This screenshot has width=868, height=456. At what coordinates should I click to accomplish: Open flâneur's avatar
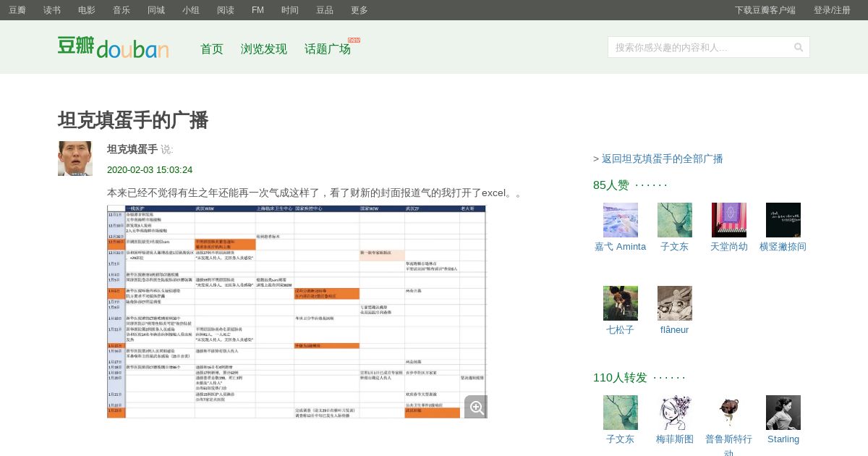(x=675, y=303)
